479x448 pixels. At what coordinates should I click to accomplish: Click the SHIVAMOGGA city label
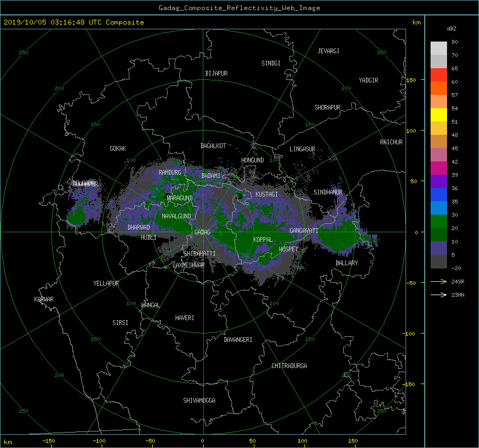(199, 400)
